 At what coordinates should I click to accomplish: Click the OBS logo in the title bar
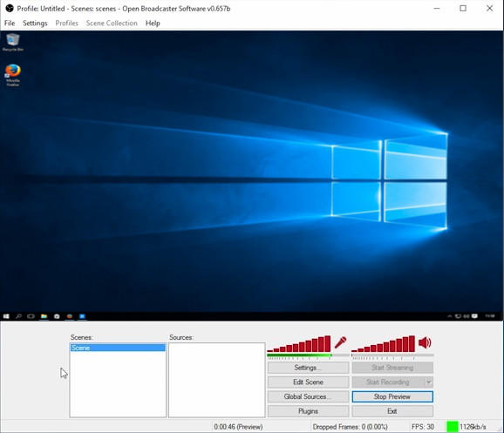click(10, 9)
